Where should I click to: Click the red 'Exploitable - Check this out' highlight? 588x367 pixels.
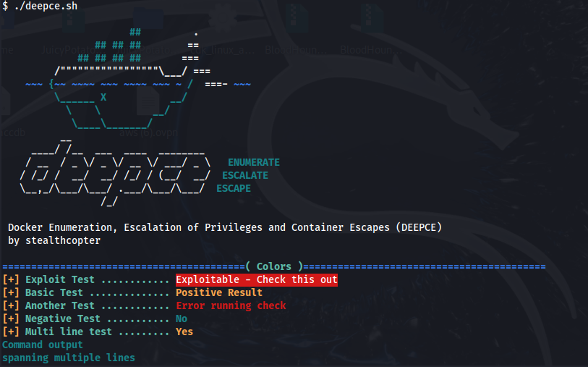(x=256, y=279)
